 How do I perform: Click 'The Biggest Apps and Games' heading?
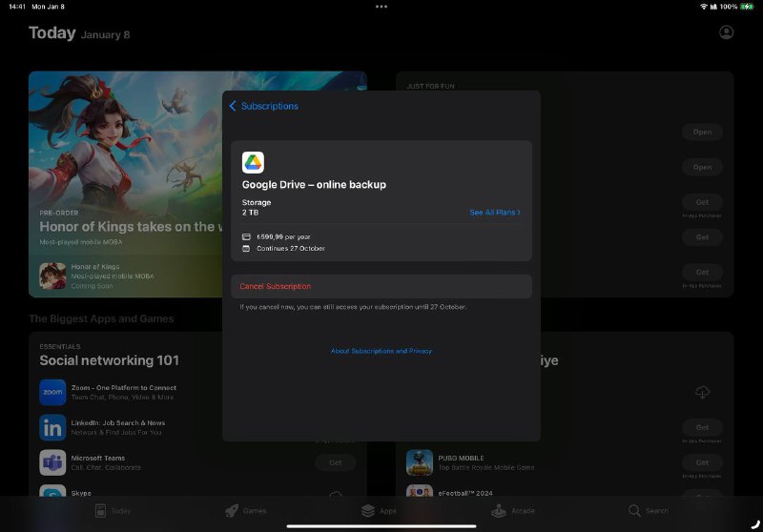[101, 318]
